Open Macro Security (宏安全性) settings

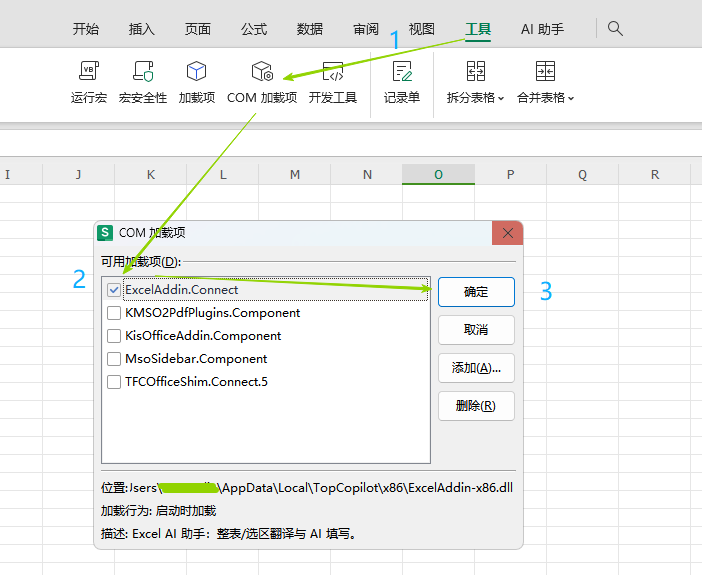pos(143,71)
